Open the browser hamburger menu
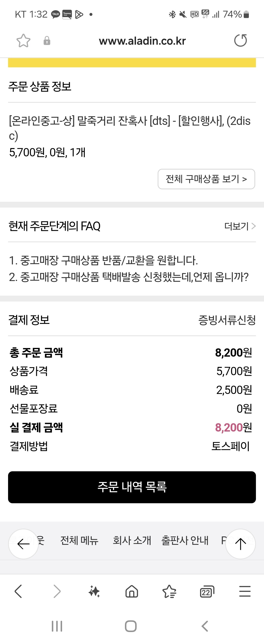Image resolution: width=264 pixels, height=644 pixels. click(245, 591)
